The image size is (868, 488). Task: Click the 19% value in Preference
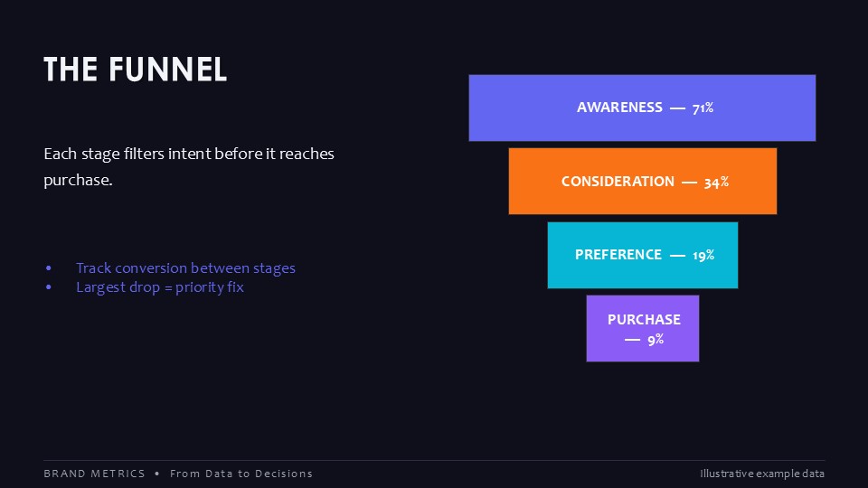click(x=703, y=255)
